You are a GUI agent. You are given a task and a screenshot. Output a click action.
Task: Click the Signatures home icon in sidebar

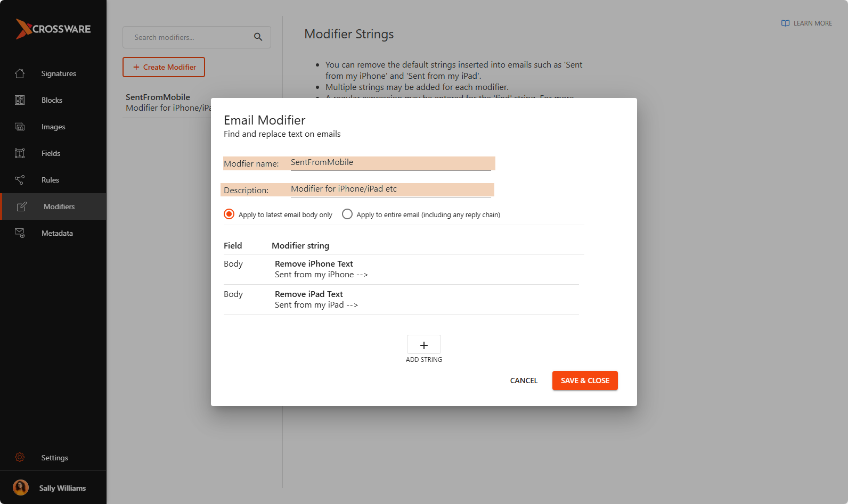20,73
